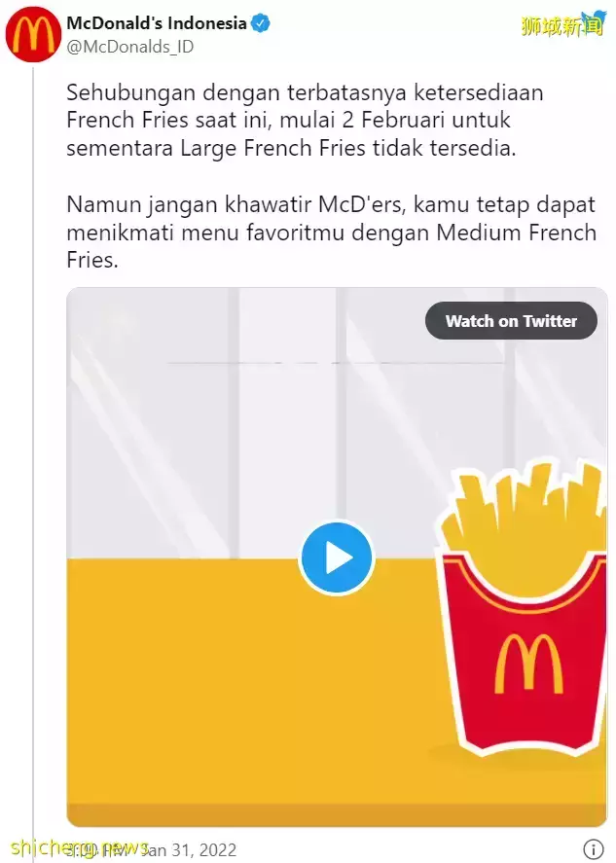Click the shicheng.news watermark
This screenshot has height=863, width=616.
[80, 847]
